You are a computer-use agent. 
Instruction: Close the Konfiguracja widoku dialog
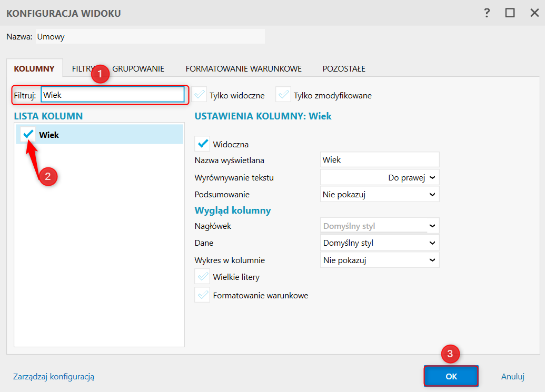(534, 13)
